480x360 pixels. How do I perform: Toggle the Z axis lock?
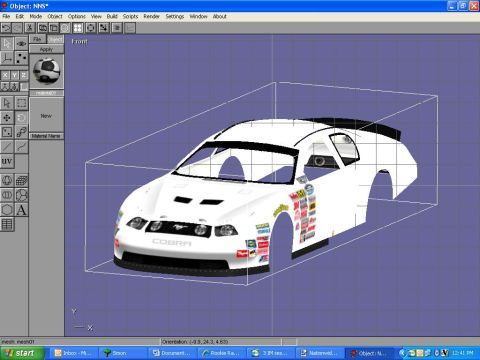[x=24, y=75]
